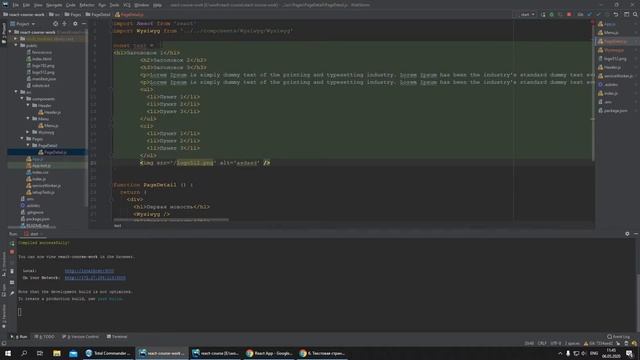The image size is (640, 360).
Task: Open the View menu
Action: tap(38, 5)
